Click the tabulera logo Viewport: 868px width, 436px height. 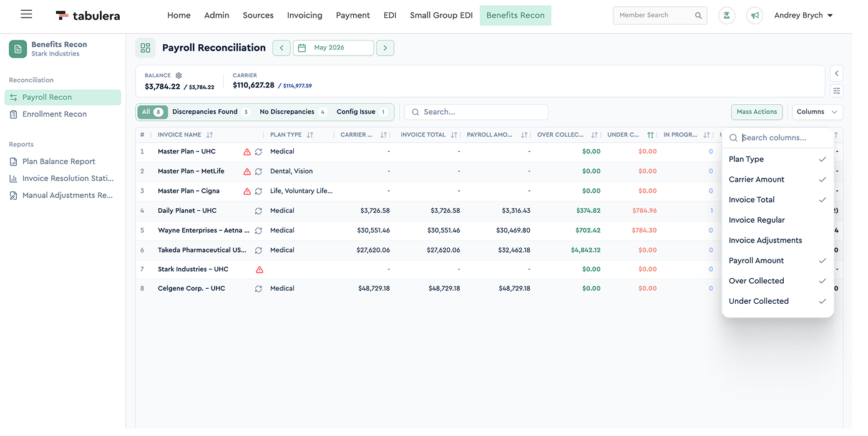(x=87, y=16)
